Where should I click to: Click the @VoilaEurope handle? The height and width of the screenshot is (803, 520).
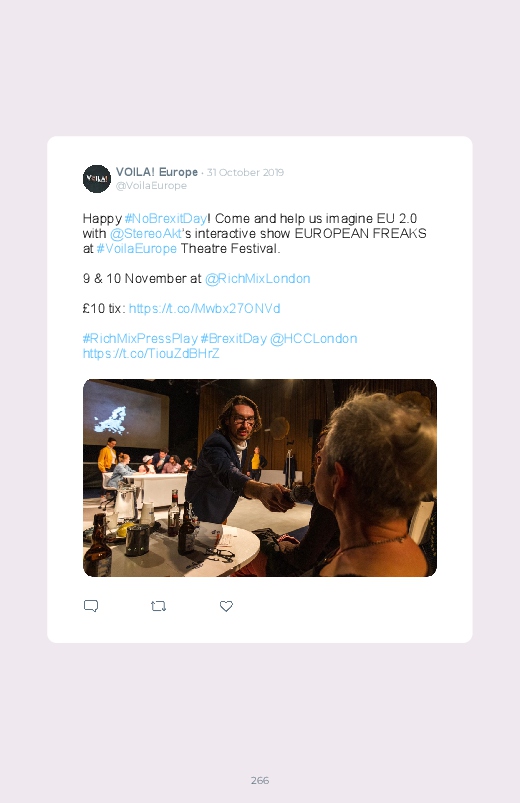(x=151, y=185)
